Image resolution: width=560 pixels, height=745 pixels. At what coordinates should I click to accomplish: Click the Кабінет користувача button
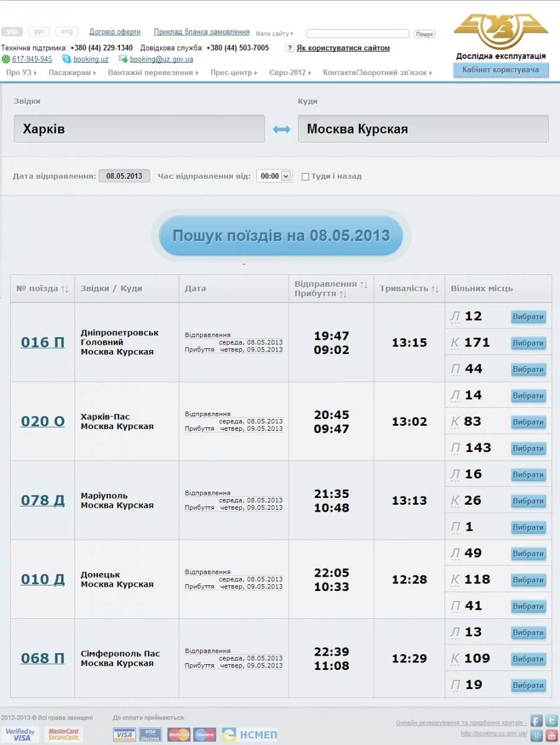click(501, 70)
